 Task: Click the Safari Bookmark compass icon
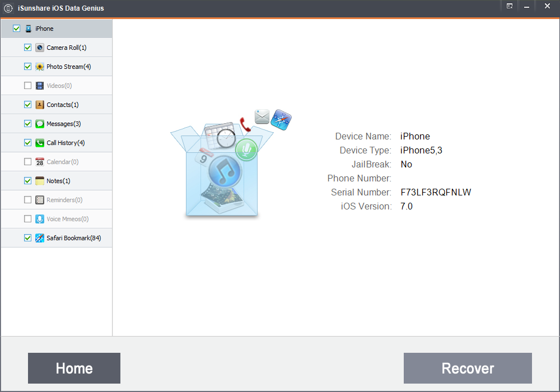[40, 238]
